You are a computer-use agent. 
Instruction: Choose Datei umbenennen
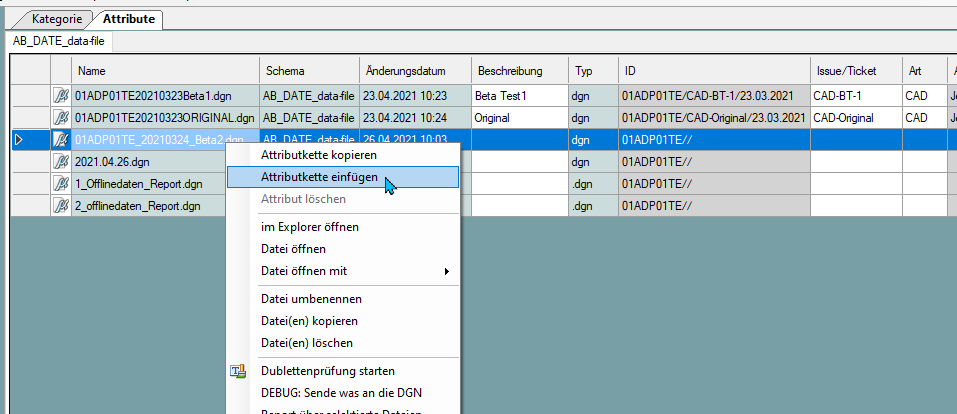[342, 299]
